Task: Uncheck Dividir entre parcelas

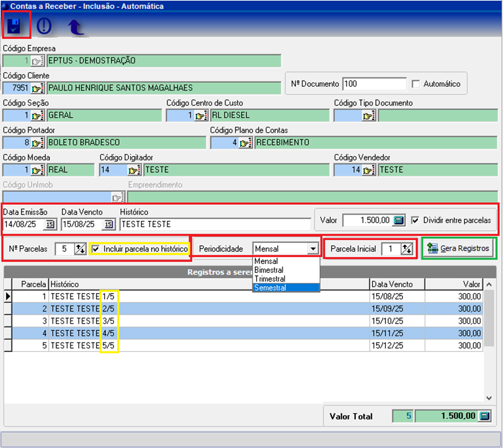Action: click(x=416, y=220)
